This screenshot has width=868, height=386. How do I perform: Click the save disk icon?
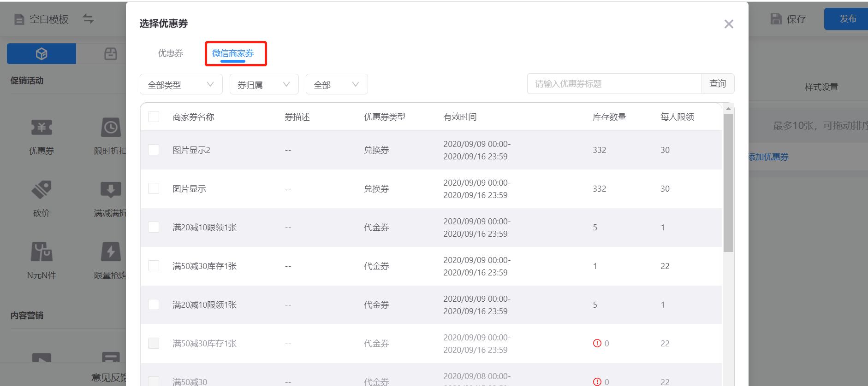coord(776,19)
